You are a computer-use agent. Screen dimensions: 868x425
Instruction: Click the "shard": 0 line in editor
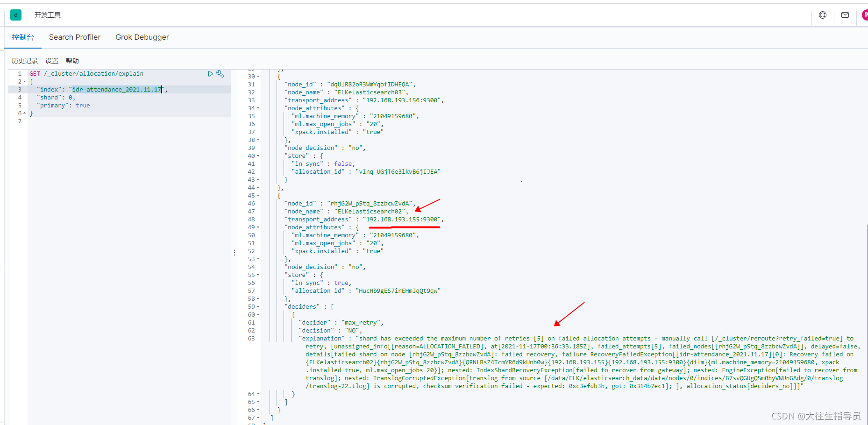pyautogui.click(x=56, y=98)
